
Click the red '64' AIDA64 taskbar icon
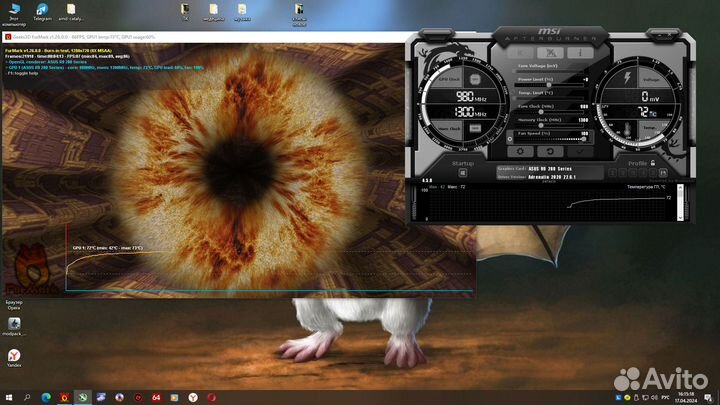156,397
